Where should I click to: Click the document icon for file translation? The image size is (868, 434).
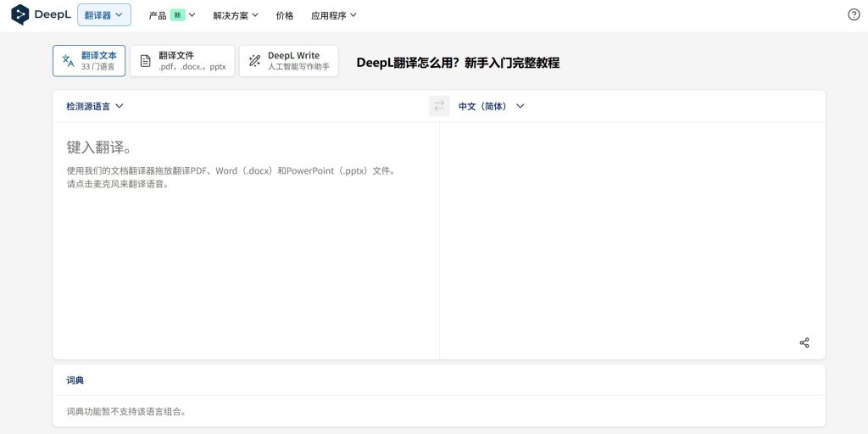[x=145, y=61]
